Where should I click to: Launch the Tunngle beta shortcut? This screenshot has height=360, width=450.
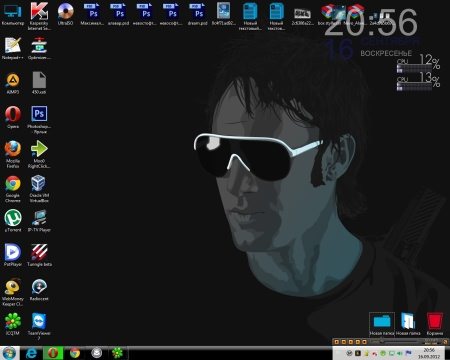click(39, 255)
